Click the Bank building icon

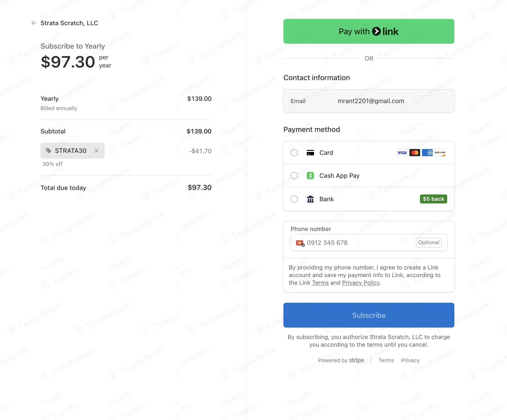click(310, 199)
